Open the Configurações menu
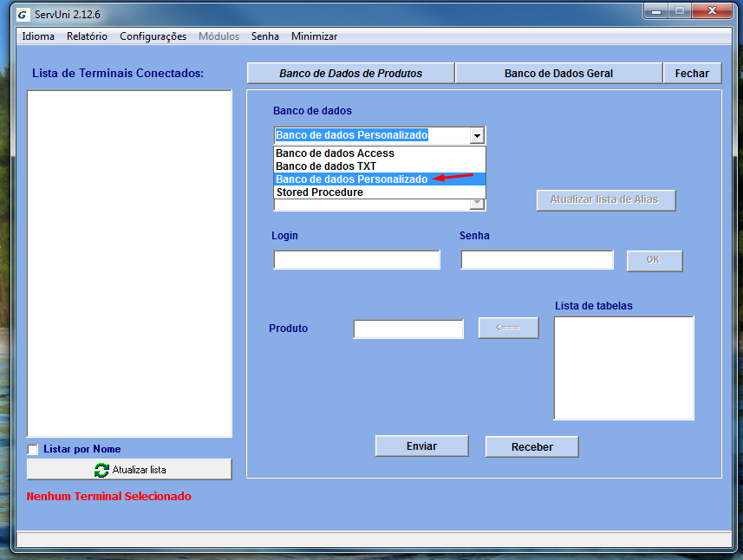Image resolution: width=743 pixels, height=560 pixels. coord(153,36)
